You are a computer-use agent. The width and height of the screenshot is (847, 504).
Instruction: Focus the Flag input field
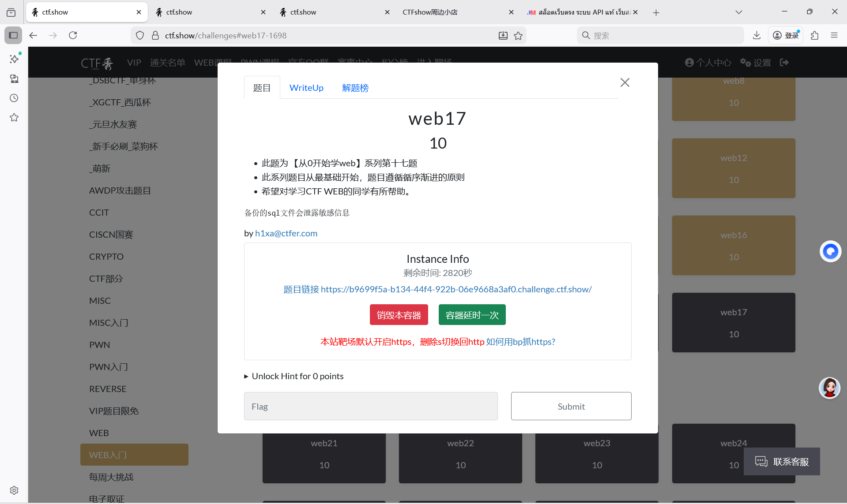[x=371, y=406]
